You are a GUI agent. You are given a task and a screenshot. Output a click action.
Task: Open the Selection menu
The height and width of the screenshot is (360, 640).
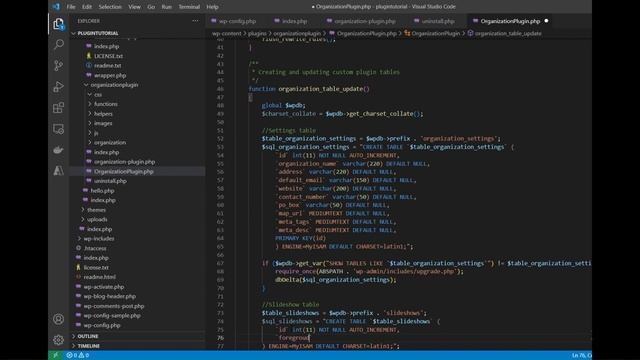pos(110,7)
